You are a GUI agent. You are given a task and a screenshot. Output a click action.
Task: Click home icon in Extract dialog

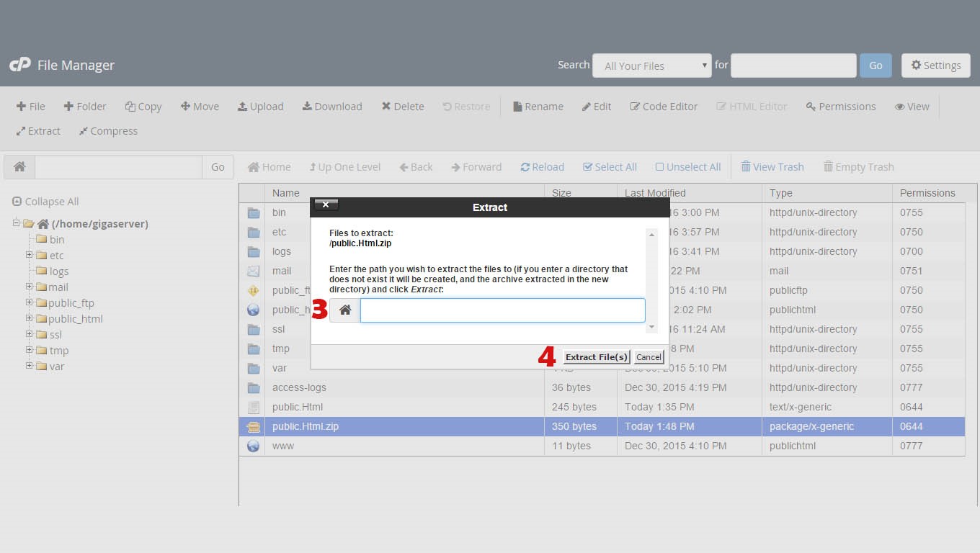coord(345,310)
